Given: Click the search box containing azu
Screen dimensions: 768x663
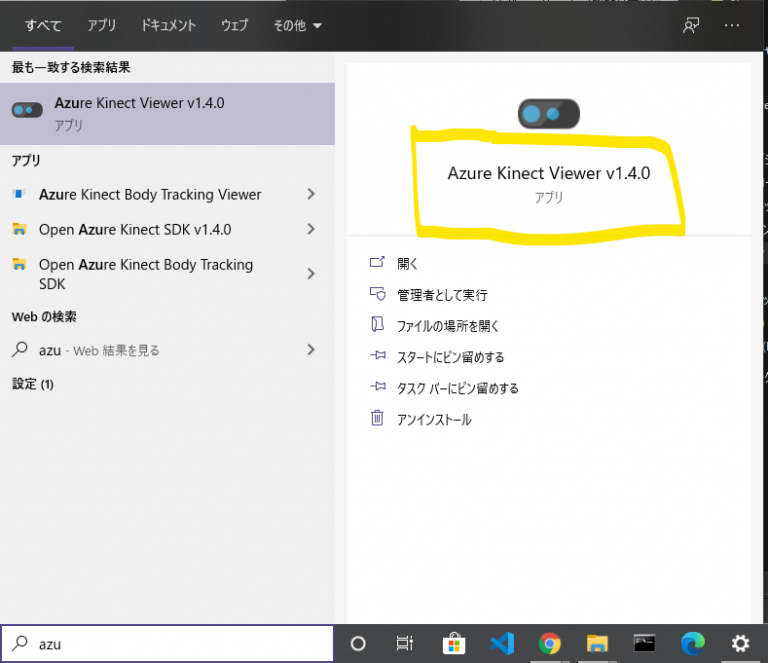Looking at the screenshot, I should (x=168, y=643).
